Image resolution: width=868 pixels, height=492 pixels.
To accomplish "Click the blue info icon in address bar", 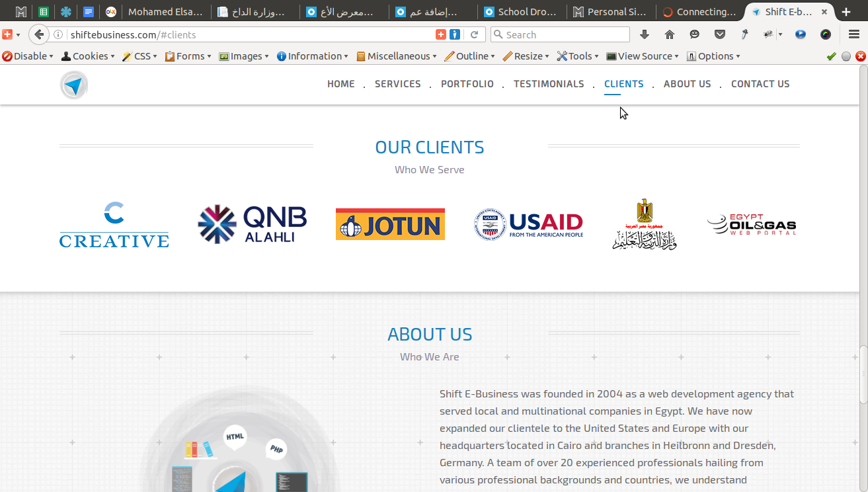I will (x=455, y=34).
